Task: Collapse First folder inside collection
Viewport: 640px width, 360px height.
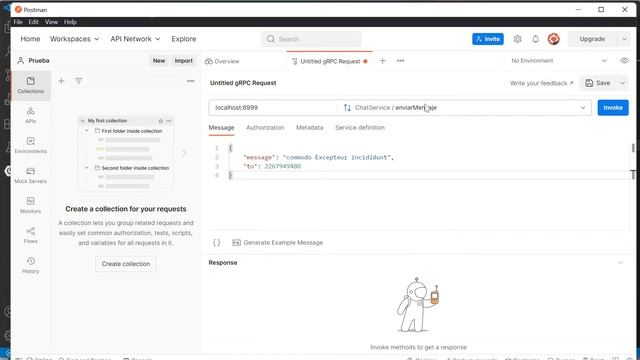Action: point(87,131)
